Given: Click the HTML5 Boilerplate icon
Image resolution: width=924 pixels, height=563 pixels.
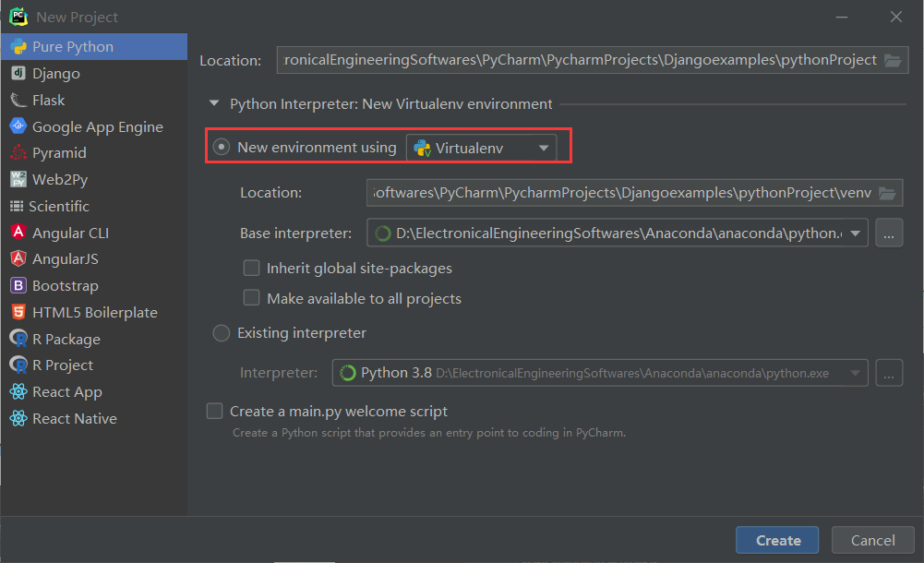Looking at the screenshot, I should click(18, 312).
